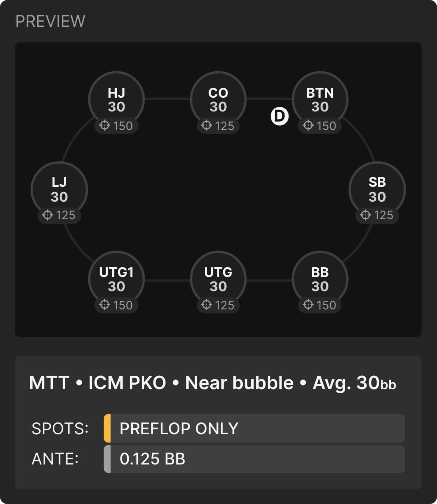The height and width of the screenshot is (504, 437).
Task: Select the UTG seat circle
Action: tap(218, 279)
